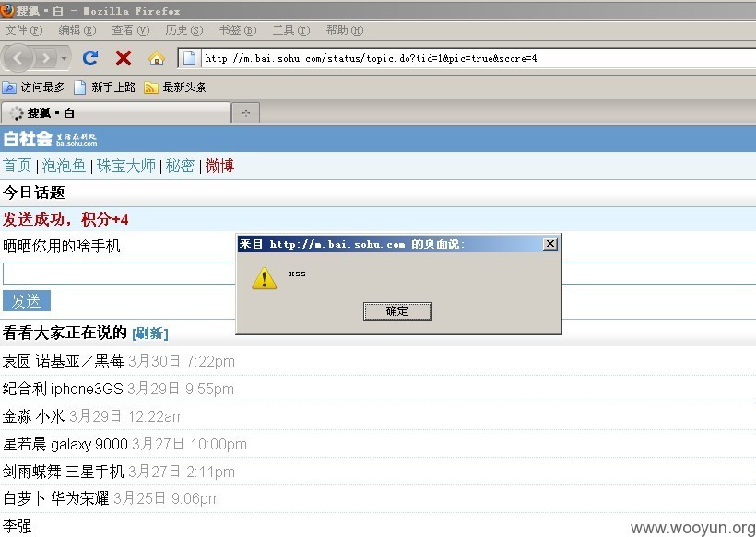Image resolution: width=756 pixels, height=537 pixels.
Task: Click 确定 in the alert dialog
Action: tap(397, 311)
